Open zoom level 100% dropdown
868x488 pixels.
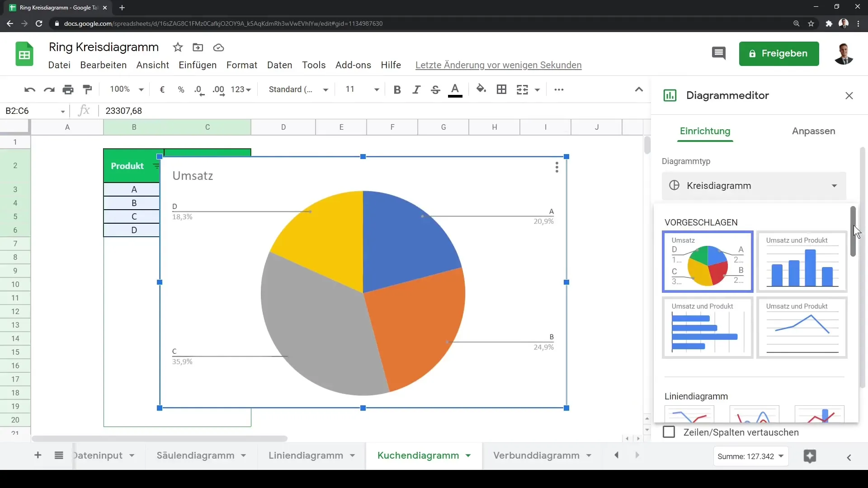tap(127, 89)
